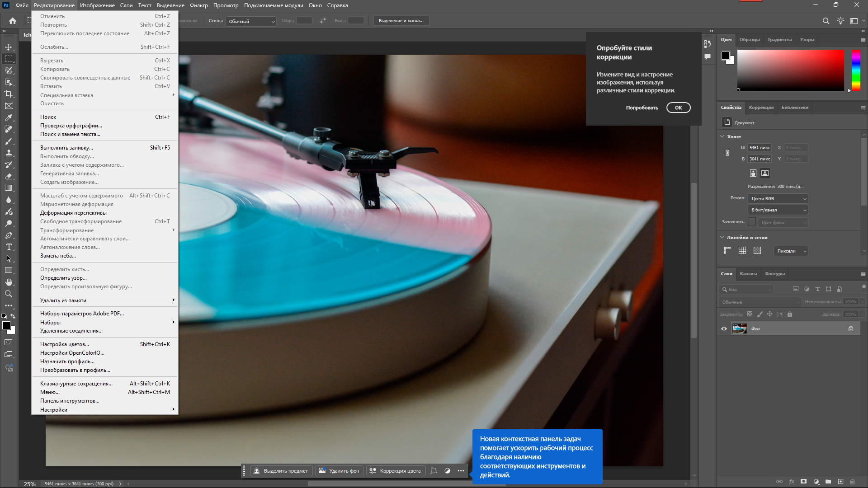
Task: Click the Ш width field 5461 пикс
Action: click(x=760, y=148)
